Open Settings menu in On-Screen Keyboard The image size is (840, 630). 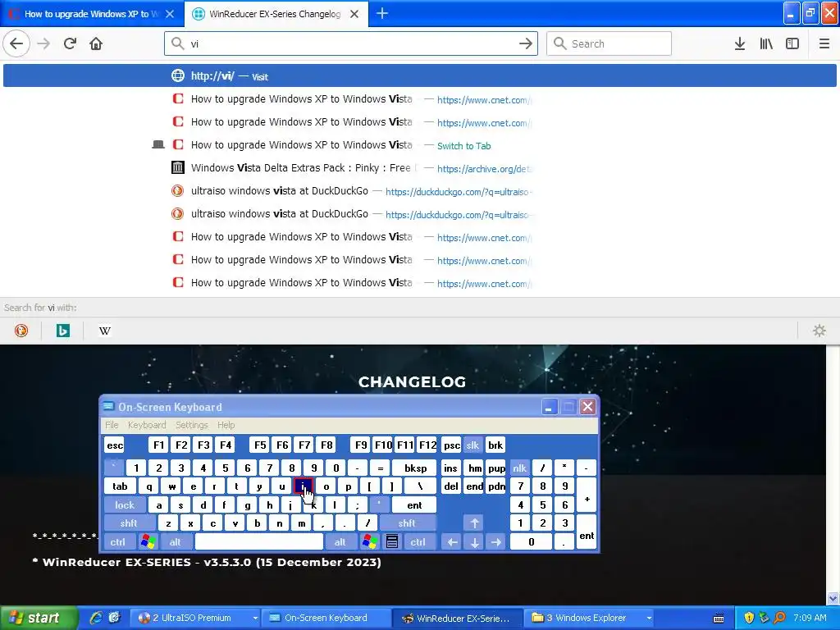tap(191, 425)
